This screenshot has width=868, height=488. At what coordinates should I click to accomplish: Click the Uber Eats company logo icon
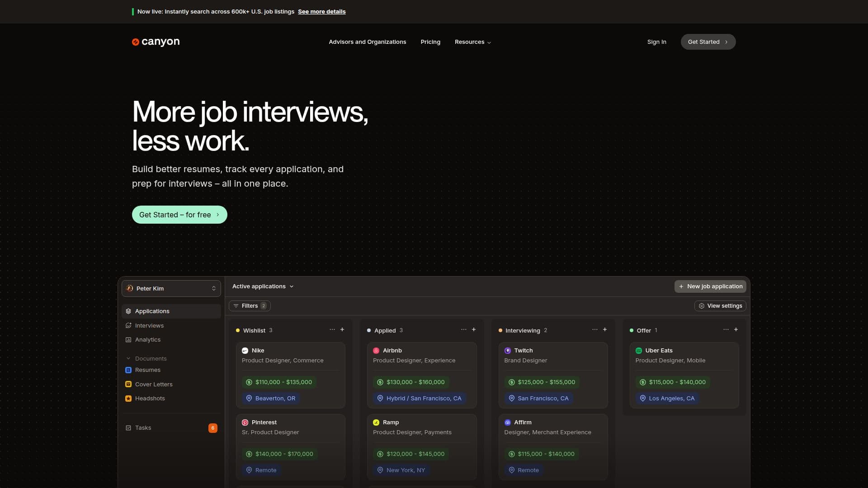coord(639,351)
